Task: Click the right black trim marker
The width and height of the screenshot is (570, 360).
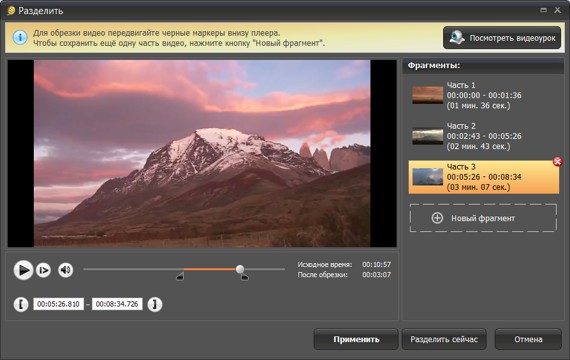Action: tap(244, 277)
